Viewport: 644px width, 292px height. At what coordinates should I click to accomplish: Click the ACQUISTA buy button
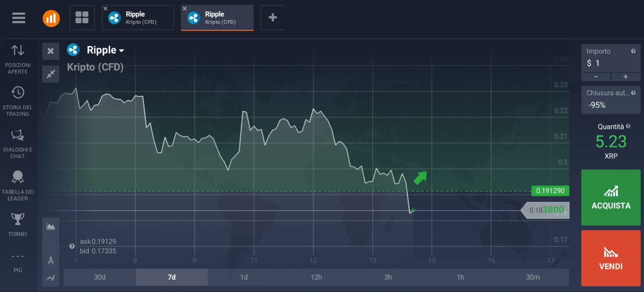pyautogui.click(x=611, y=197)
